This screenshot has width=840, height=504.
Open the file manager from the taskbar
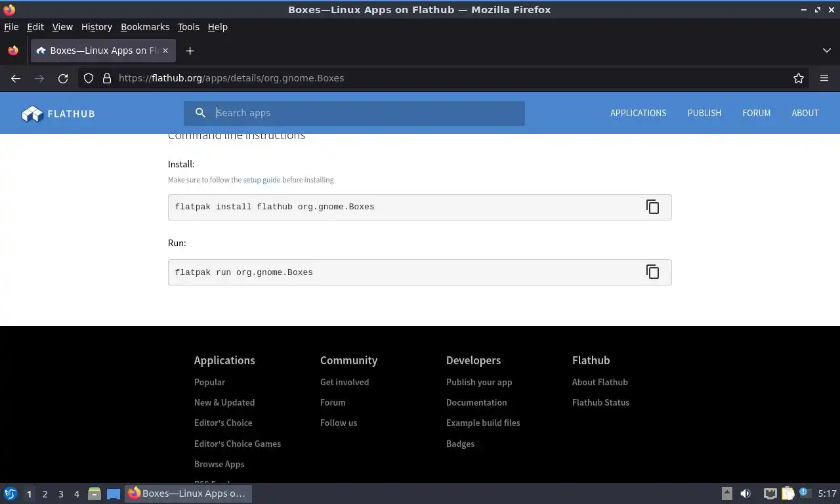[x=94, y=493]
